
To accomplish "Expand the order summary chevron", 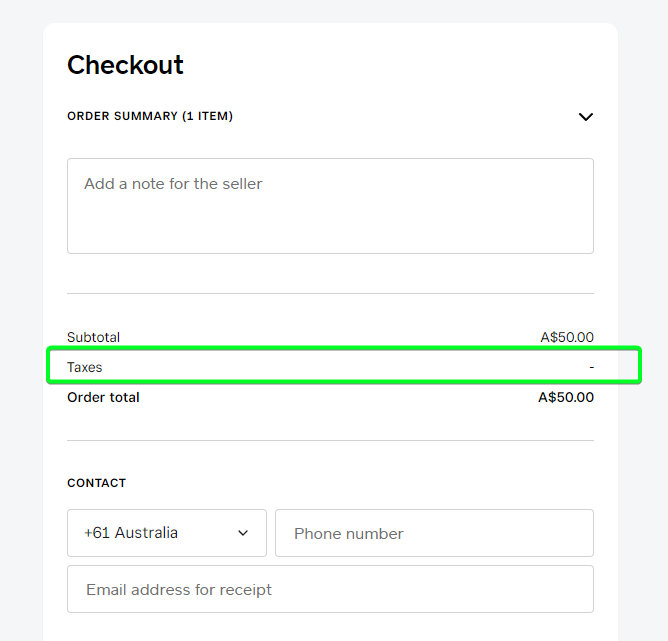I will point(586,117).
